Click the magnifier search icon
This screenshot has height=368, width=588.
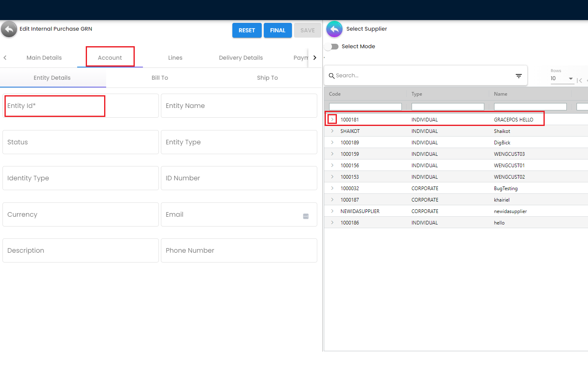coord(332,76)
